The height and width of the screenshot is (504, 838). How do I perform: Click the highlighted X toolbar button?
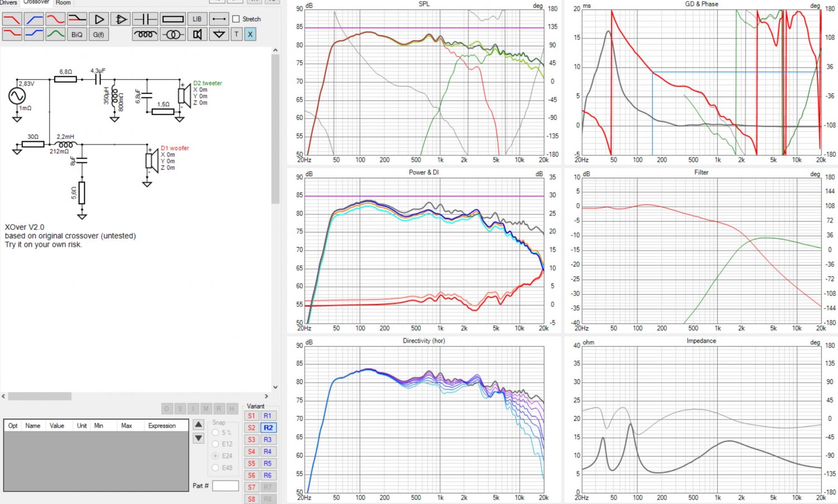pos(250,34)
